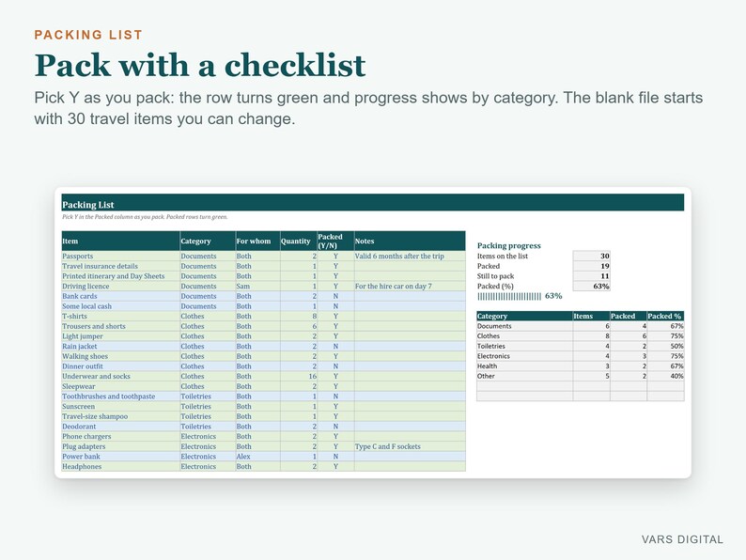This screenshot has width=746, height=560.
Task: Select 'Toiletries' row in category summary
Action: [581, 346]
